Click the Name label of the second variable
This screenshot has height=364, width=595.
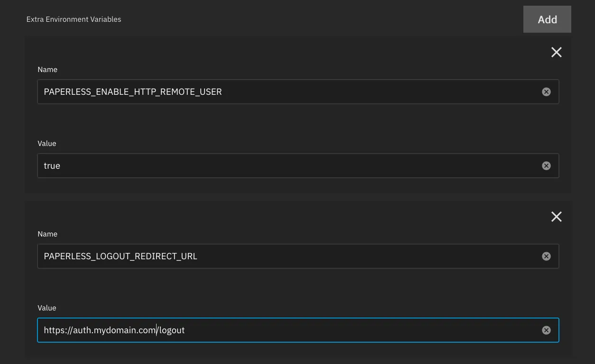pyautogui.click(x=47, y=234)
